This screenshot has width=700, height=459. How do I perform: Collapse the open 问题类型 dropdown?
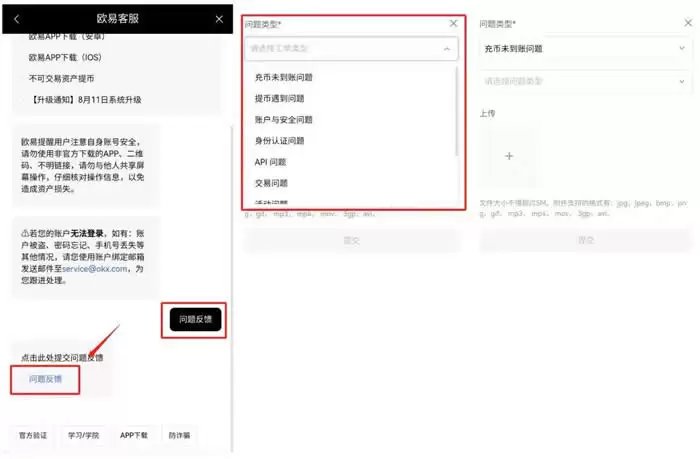pos(447,49)
